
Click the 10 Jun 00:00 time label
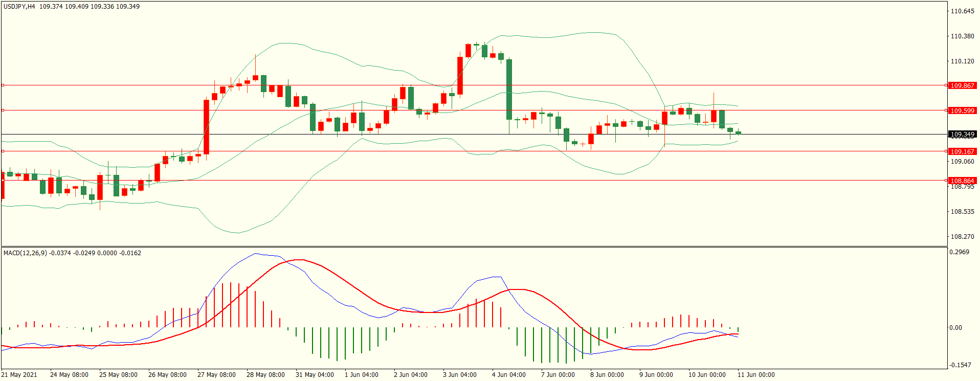click(707, 375)
